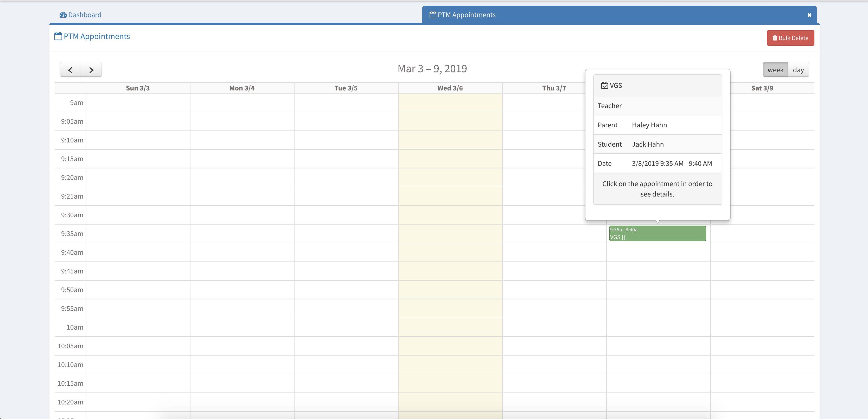Close the PTM Appointments tab
This screenshot has width=868, height=419.
click(x=809, y=15)
